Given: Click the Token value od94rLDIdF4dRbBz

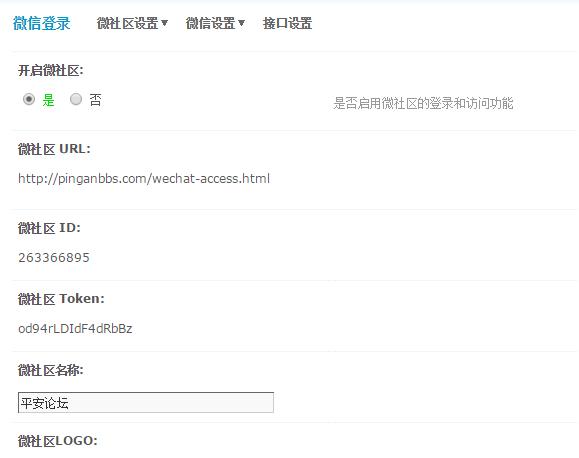Looking at the screenshot, I should 75,328.
